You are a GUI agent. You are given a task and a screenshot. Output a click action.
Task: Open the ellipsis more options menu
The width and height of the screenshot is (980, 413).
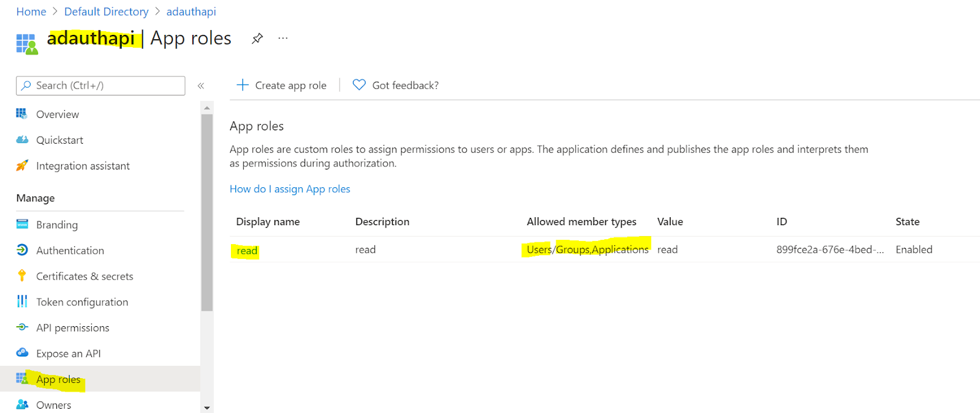282,38
